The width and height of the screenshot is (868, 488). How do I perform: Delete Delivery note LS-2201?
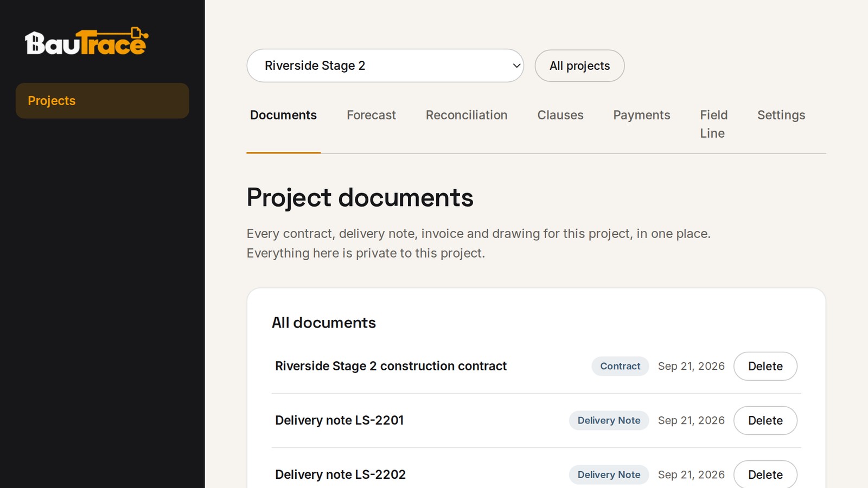(765, 420)
